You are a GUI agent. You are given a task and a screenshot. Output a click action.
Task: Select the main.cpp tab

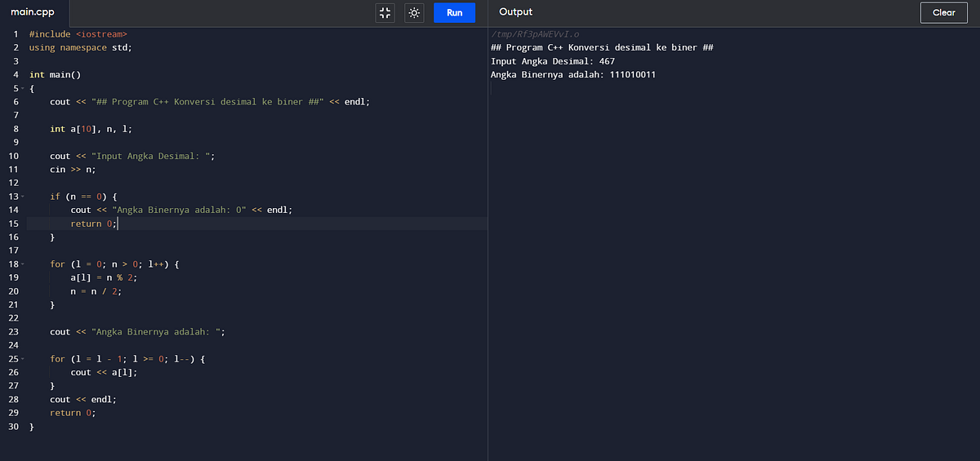click(33, 12)
